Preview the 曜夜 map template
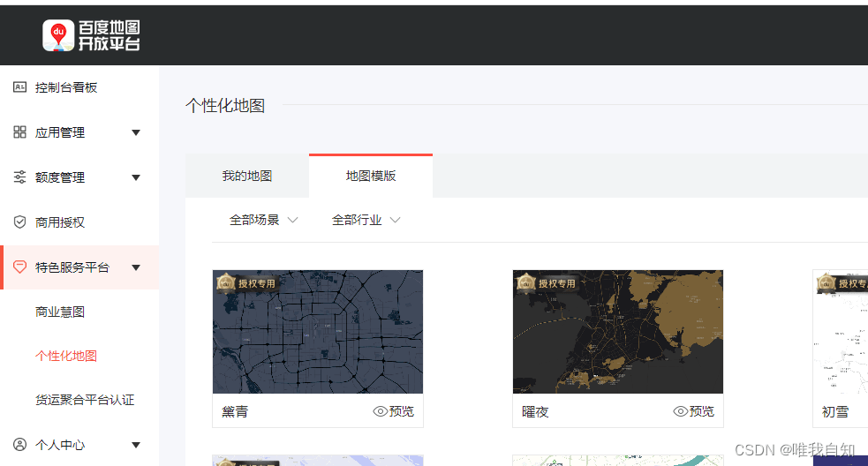868x466 pixels. [x=694, y=411]
